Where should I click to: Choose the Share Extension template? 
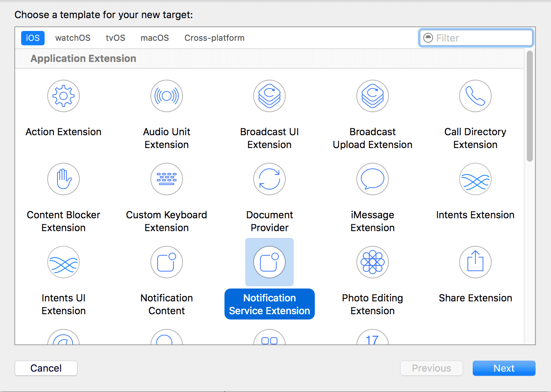475,262
